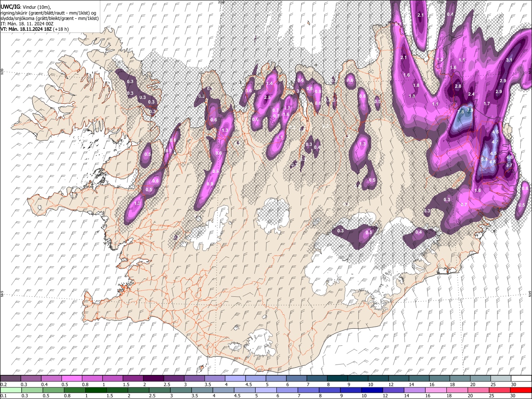
Task: Click the 64N latitude label at right edge
Action: point(530,293)
